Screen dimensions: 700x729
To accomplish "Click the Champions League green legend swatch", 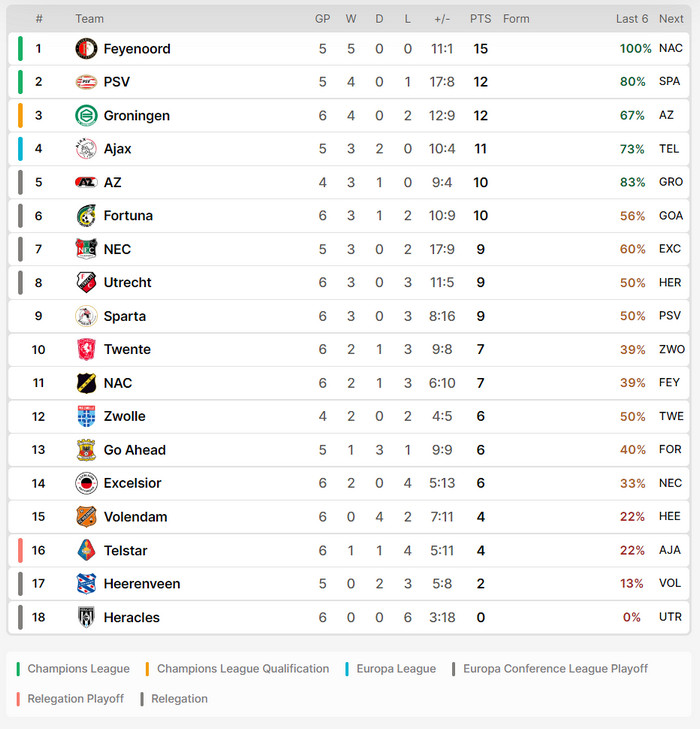I will tap(19, 669).
